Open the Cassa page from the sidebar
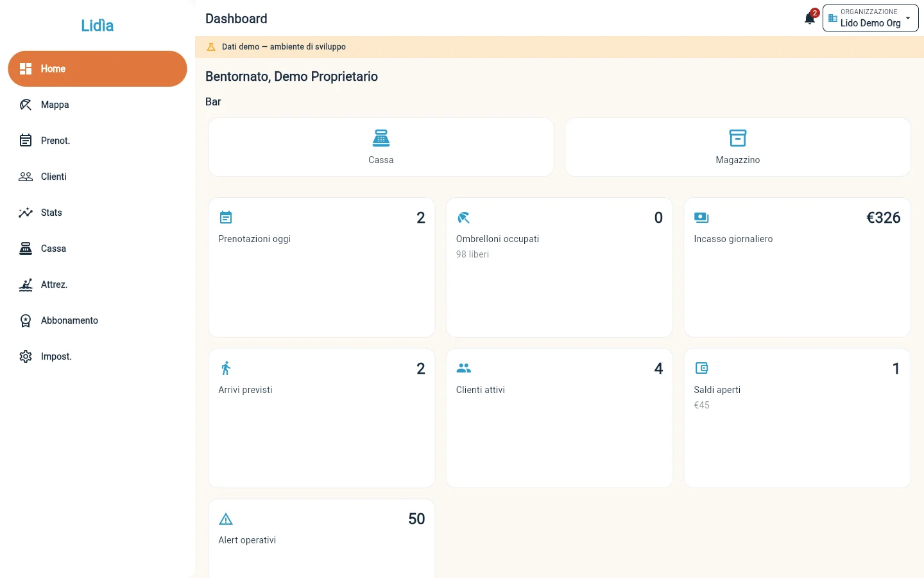Image resolution: width=924 pixels, height=578 pixels. point(98,249)
